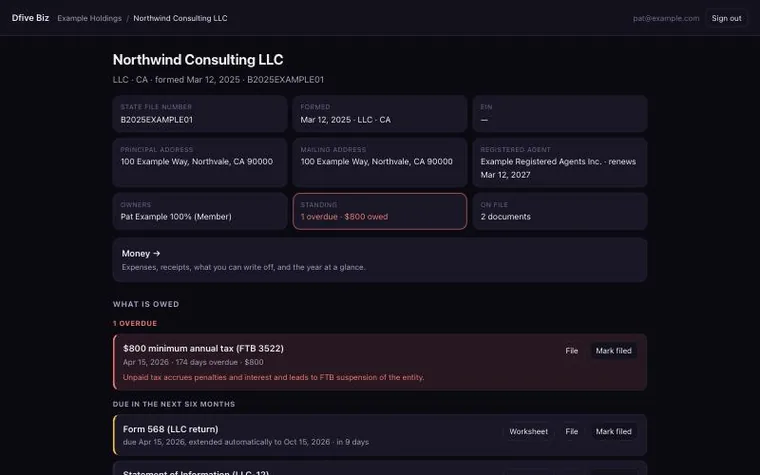This screenshot has height=475, width=760.
Task: Select the Mailing Address card
Action: click(380, 163)
